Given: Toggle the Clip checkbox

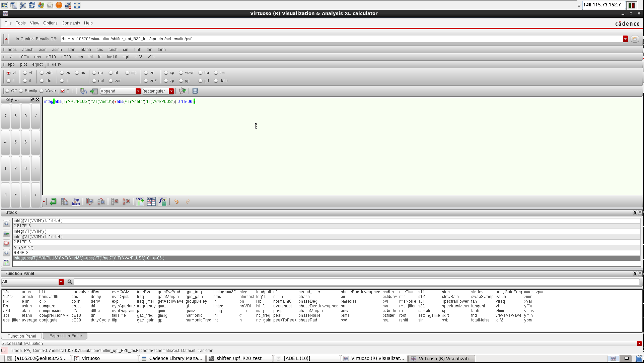Looking at the screenshot, I should pos(63,91).
